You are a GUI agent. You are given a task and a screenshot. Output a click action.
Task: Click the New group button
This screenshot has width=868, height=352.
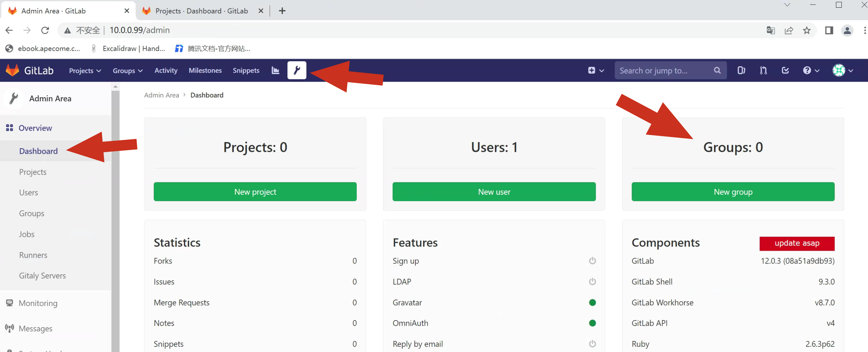click(x=733, y=192)
